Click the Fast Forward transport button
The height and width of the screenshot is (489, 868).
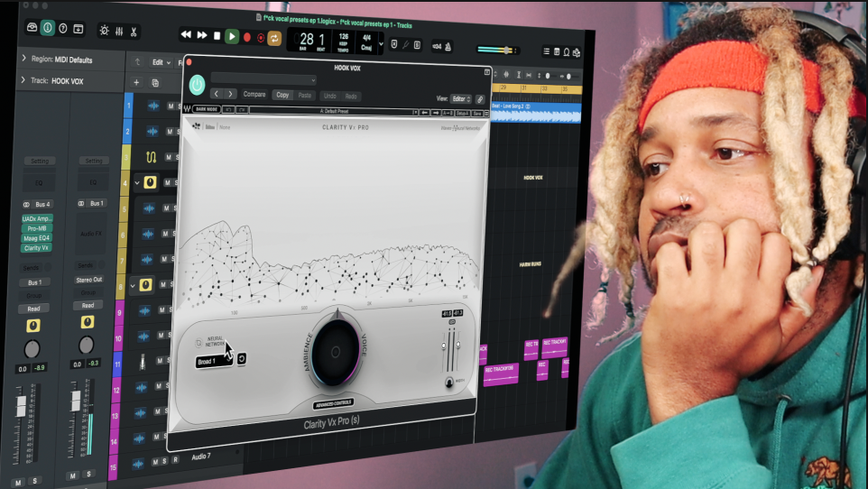(x=202, y=35)
